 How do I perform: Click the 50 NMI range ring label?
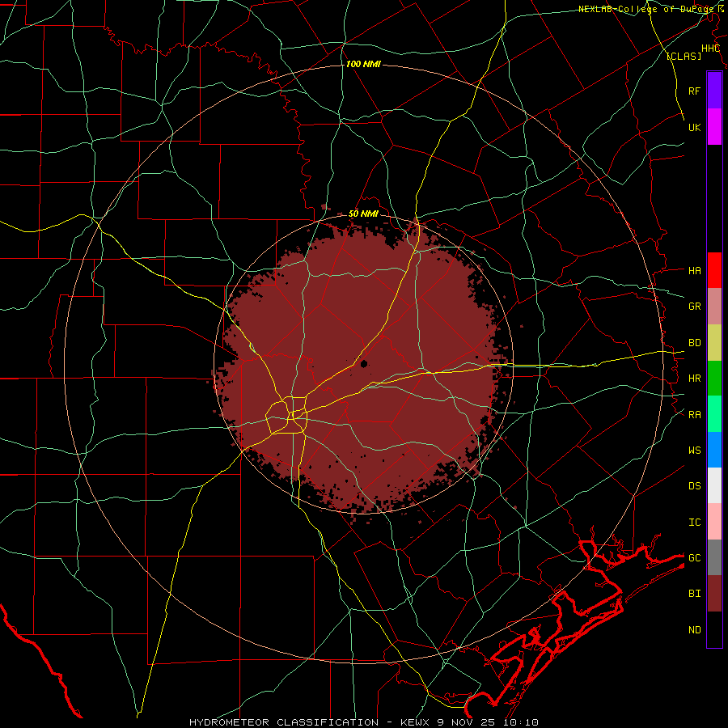363,214
